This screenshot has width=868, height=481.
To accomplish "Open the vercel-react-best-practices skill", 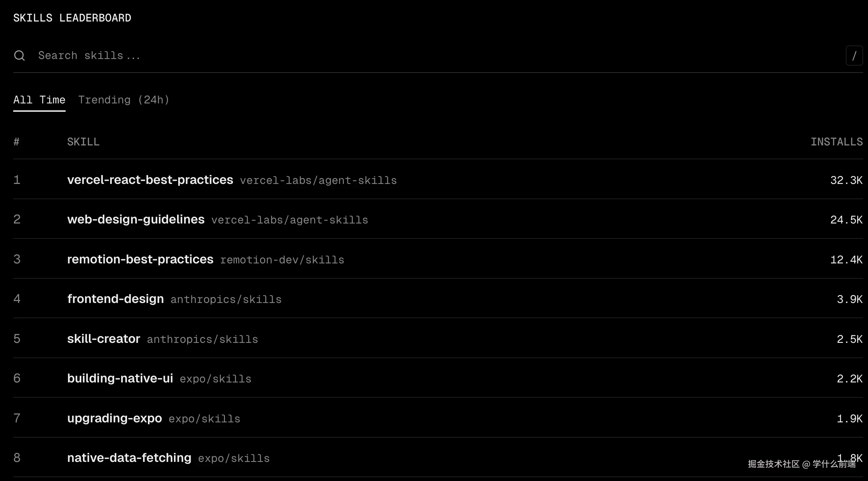I will tap(150, 180).
